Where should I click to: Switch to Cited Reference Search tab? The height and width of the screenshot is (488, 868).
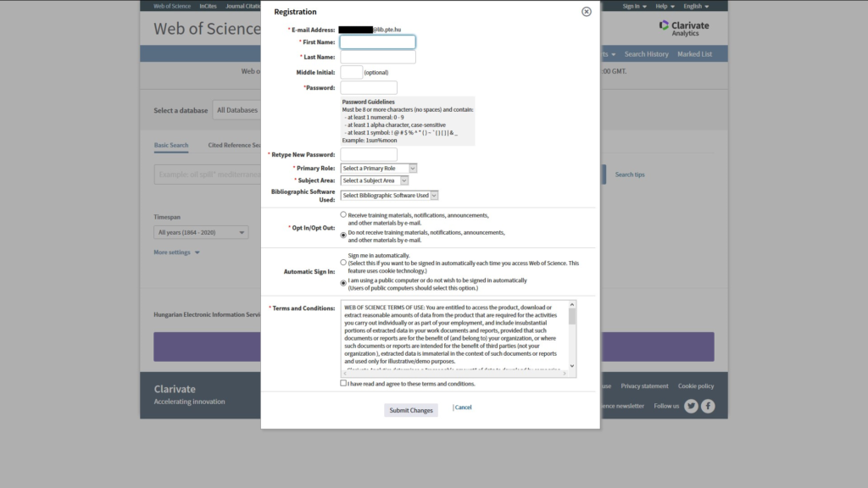click(234, 145)
